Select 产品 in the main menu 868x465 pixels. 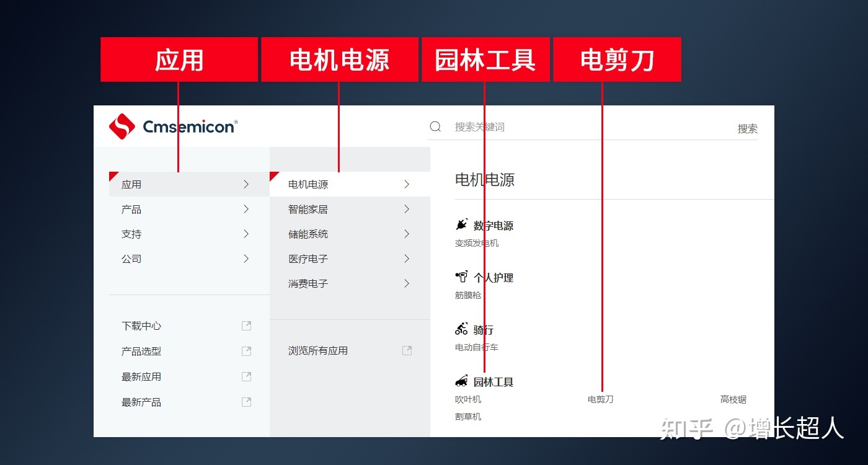(x=189, y=209)
